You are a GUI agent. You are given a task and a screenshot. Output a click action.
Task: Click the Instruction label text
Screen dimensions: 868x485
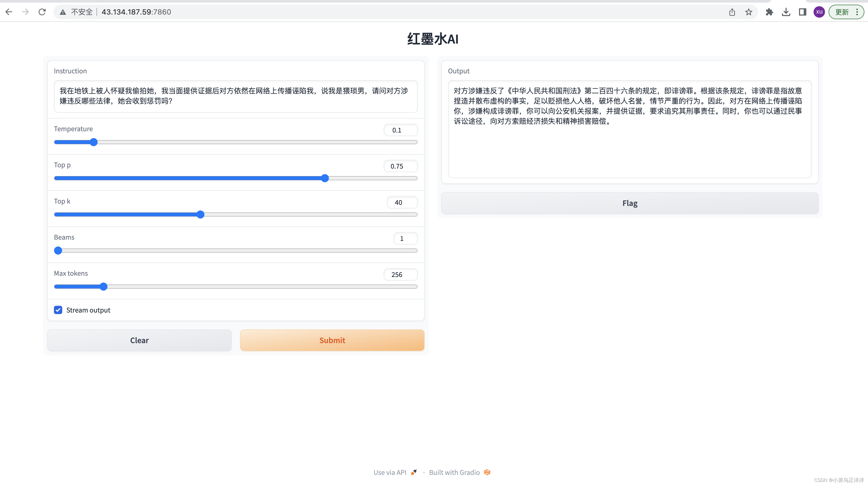[x=71, y=71]
